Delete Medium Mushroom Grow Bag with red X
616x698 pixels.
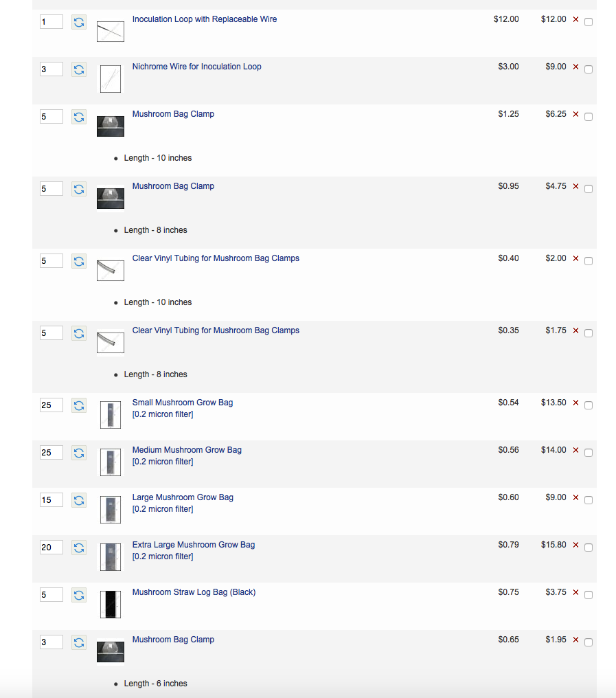575,450
